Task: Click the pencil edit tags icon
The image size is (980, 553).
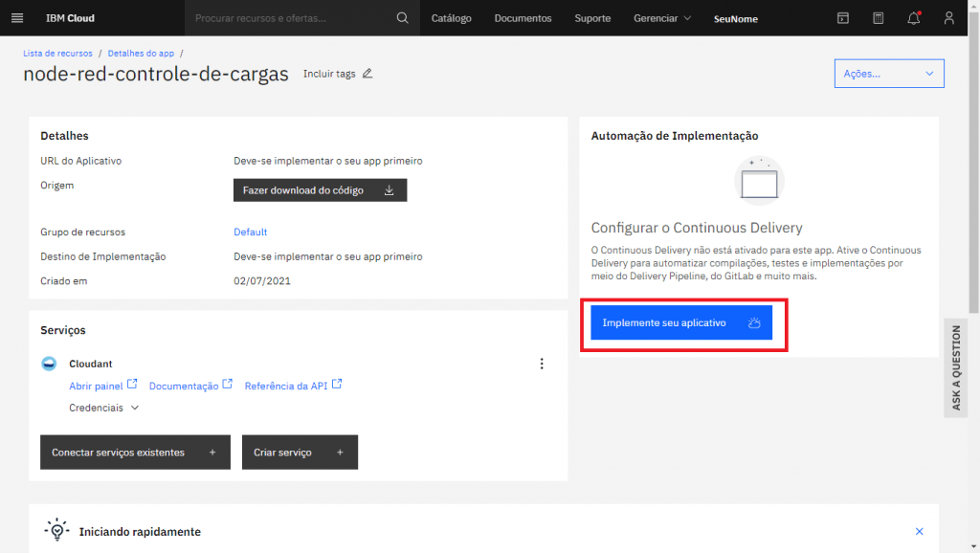Action: [x=367, y=73]
